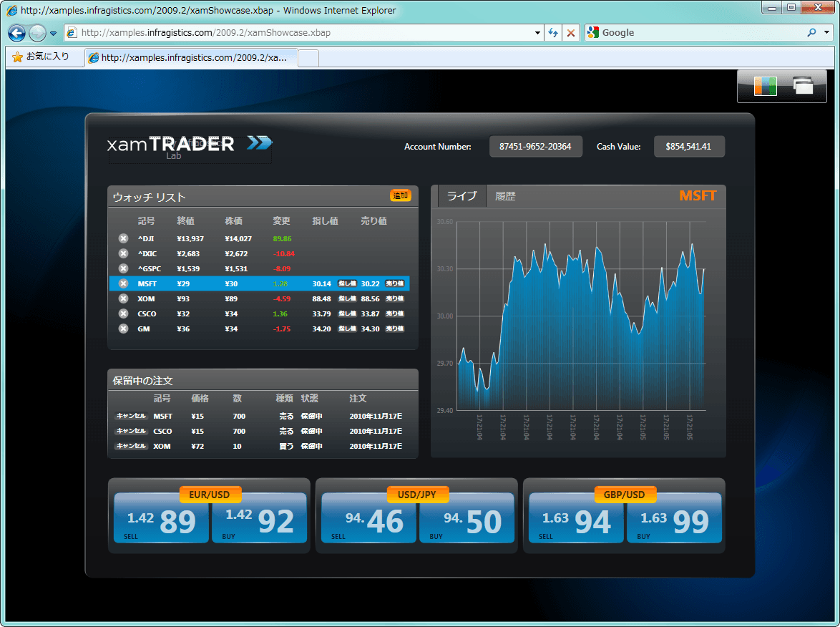This screenshot has height=627, width=840.
Task: Select the ライブ chart tab
Action: 461,196
